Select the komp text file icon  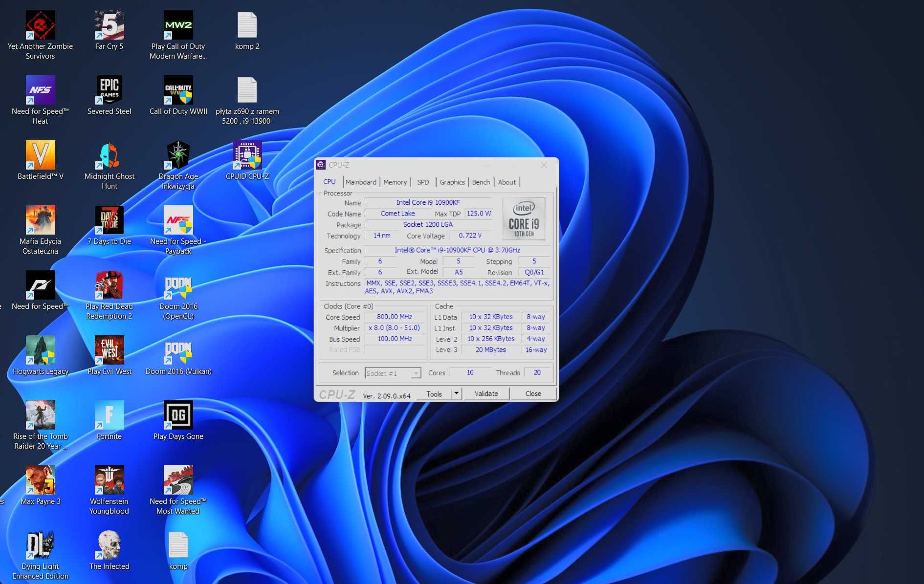pos(178,551)
